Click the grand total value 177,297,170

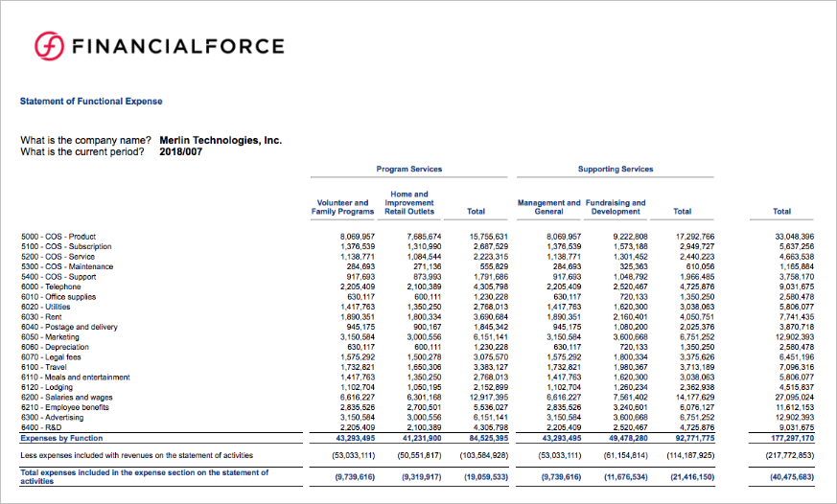click(x=792, y=437)
